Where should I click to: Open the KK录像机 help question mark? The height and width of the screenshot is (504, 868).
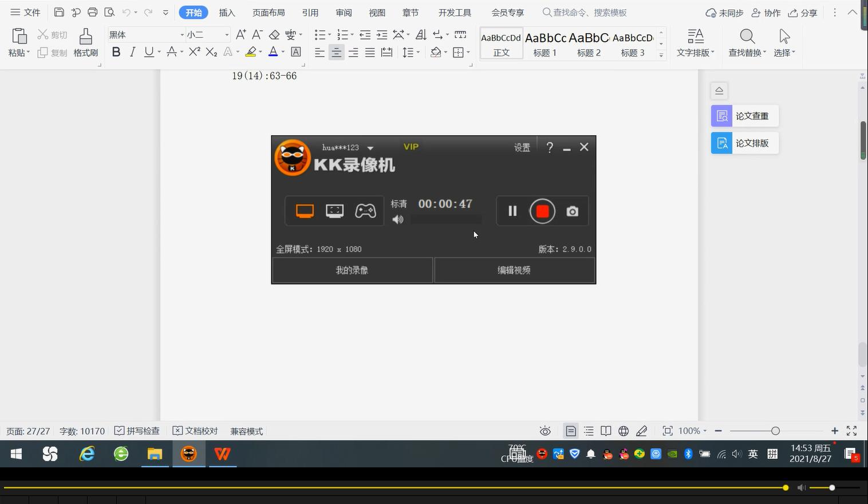[549, 147]
